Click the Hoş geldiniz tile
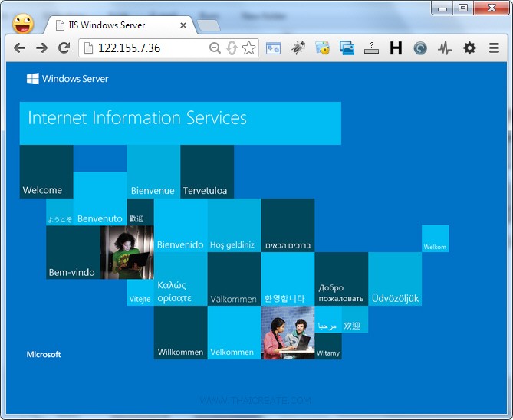Viewport: 513px width, 420px height. 234,225
